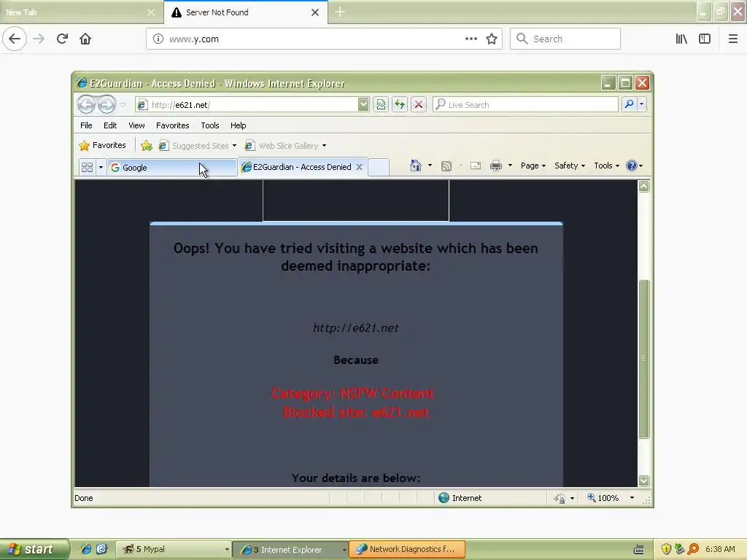Expand the command bar Tools menu

pos(606,166)
